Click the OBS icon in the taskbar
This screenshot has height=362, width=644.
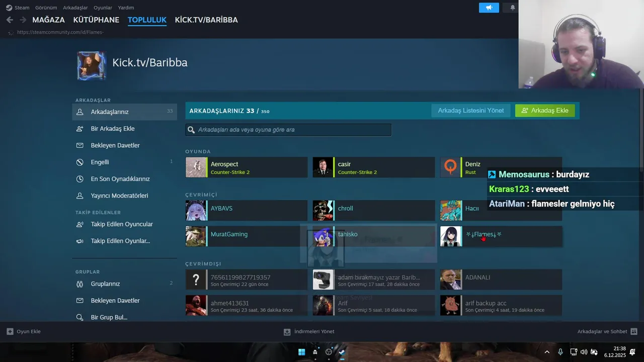tap(329, 352)
